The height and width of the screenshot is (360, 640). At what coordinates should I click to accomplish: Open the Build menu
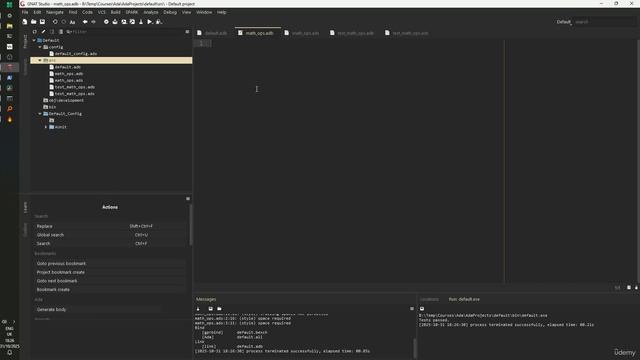[x=116, y=12]
